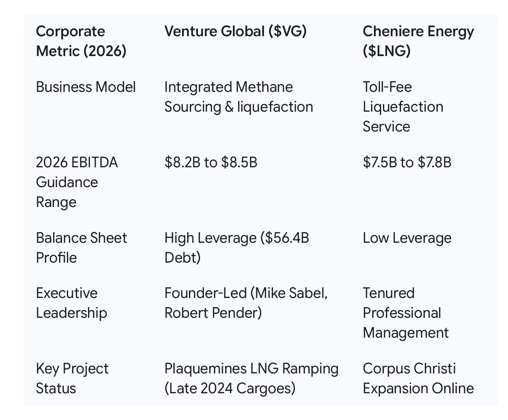
Task: Select the Venture Global ($VG) column header
Action: 235,31
